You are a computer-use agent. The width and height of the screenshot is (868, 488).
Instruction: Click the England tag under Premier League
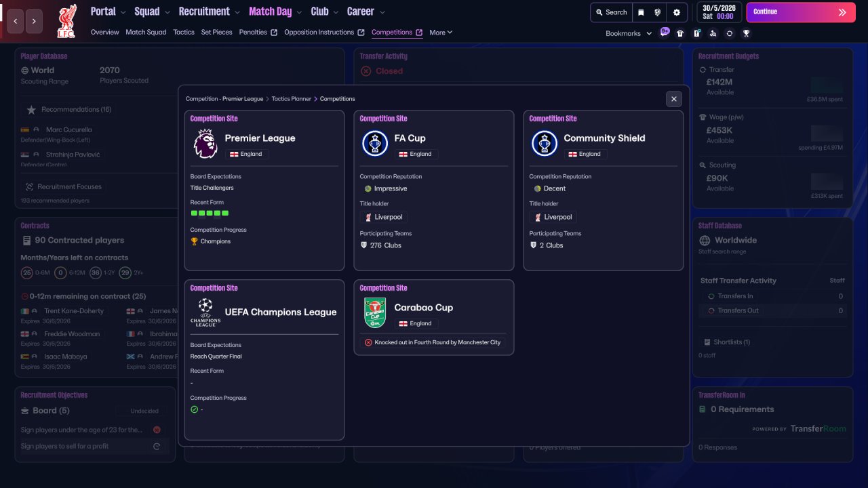[x=247, y=154]
